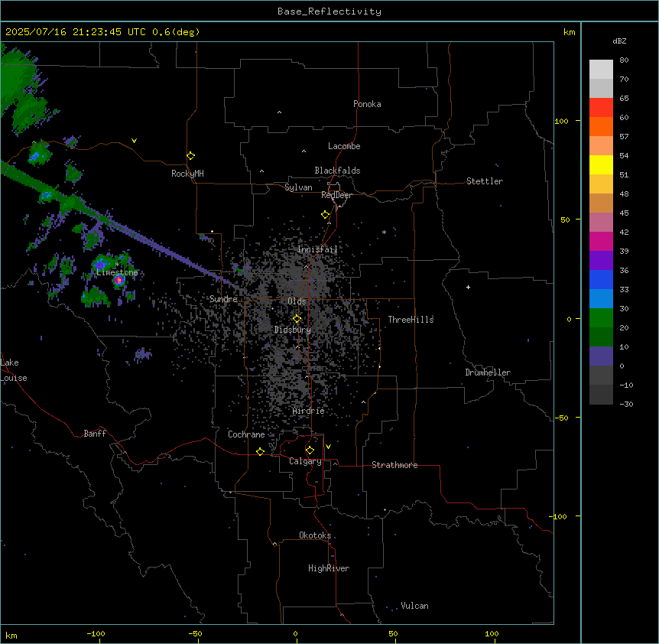
Task: Pick the green 20-30 dBZ legend swatch
Action: coord(601,318)
